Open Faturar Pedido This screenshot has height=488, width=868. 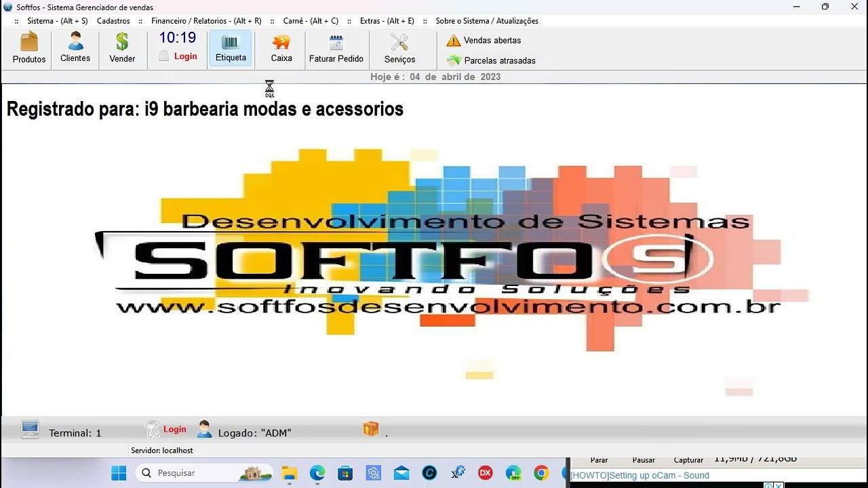click(336, 48)
